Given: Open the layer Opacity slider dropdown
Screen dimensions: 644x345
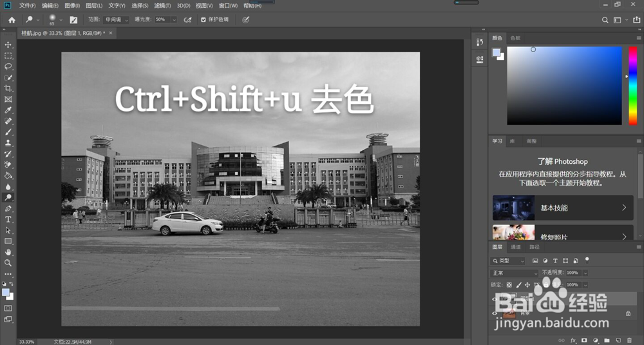Looking at the screenshot, I should (585, 273).
